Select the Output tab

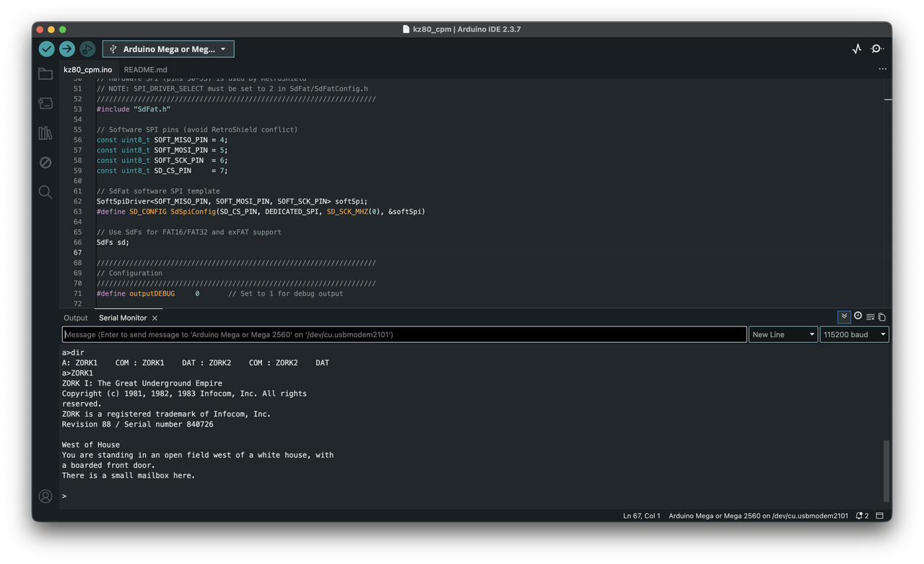point(75,317)
